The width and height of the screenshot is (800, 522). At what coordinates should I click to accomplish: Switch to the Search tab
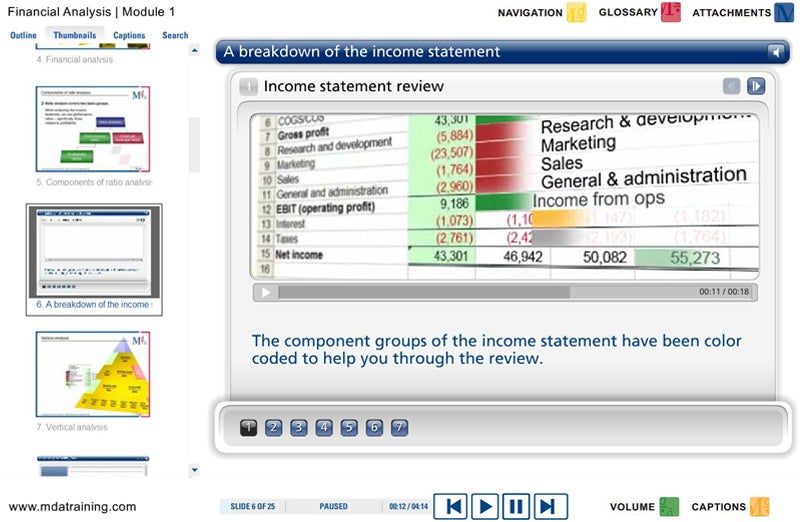pos(175,35)
